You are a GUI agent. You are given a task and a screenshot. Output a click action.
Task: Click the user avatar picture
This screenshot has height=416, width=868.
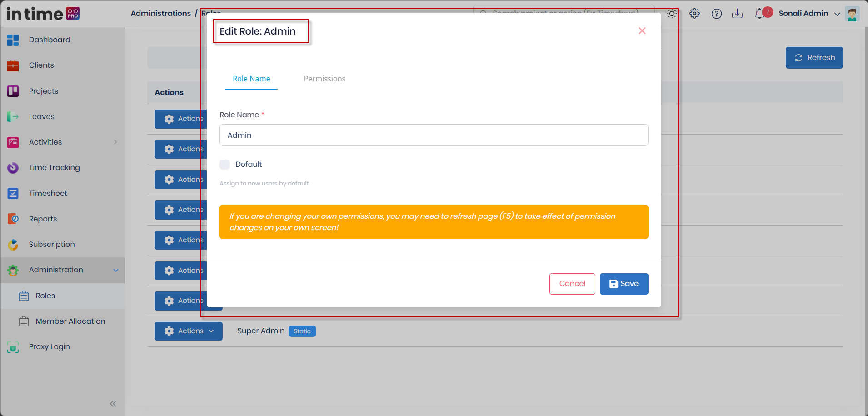852,14
